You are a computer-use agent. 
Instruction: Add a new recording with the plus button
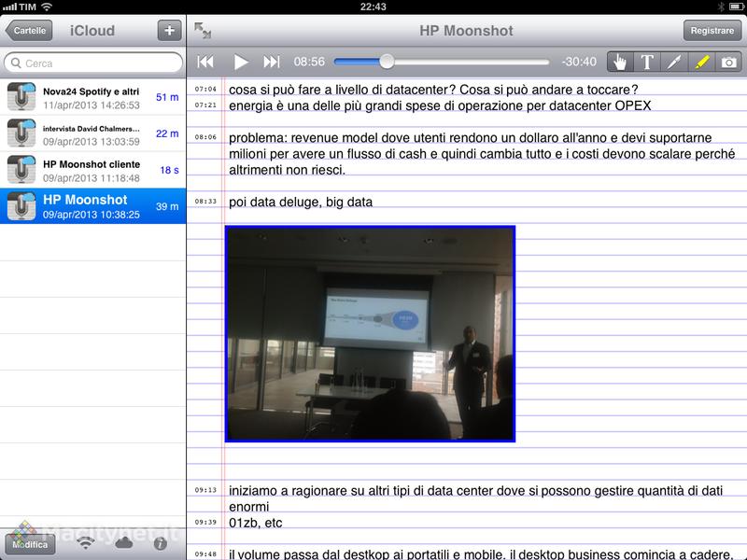tap(170, 31)
